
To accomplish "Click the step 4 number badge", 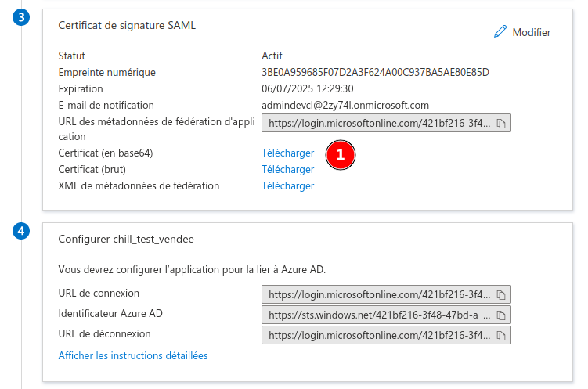I will (x=22, y=231).
